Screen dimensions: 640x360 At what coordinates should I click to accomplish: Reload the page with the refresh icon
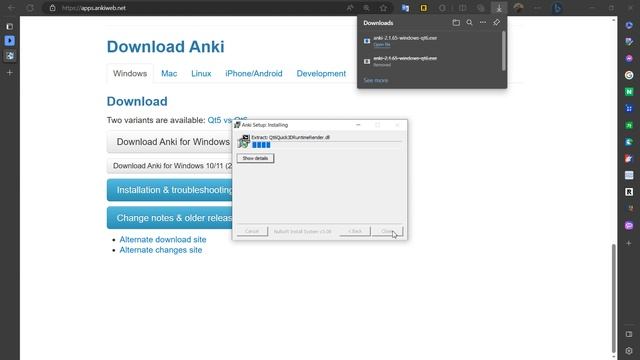[x=30, y=8]
